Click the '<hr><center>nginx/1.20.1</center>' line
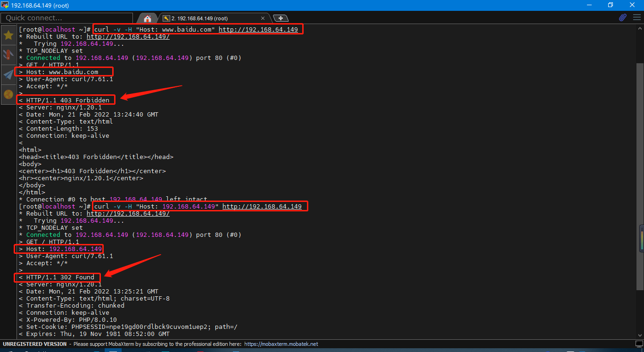644x352 pixels. pyautogui.click(x=81, y=178)
